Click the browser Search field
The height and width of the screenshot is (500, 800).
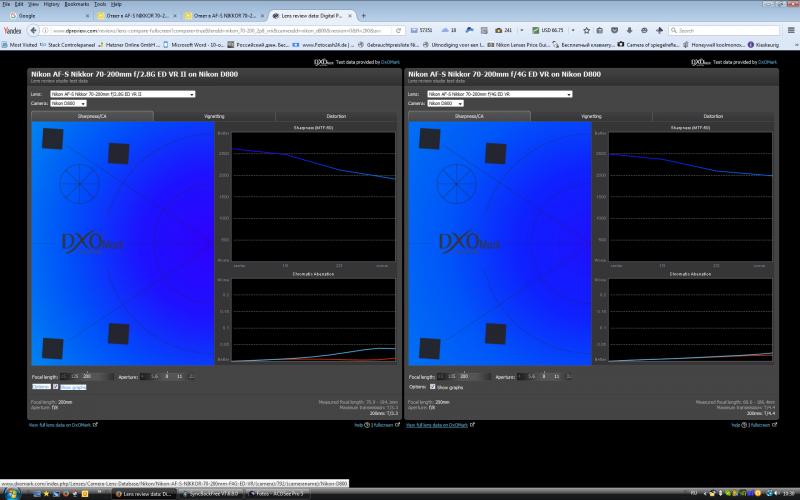(724, 31)
